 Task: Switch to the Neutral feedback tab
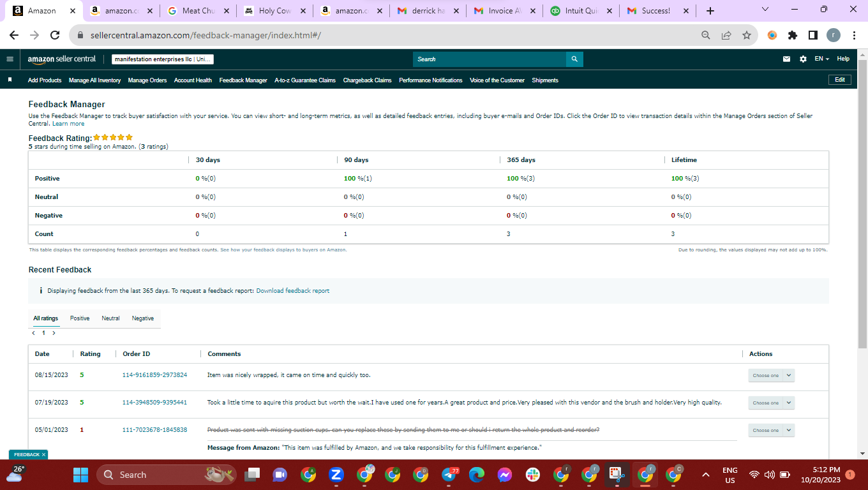(110, 318)
